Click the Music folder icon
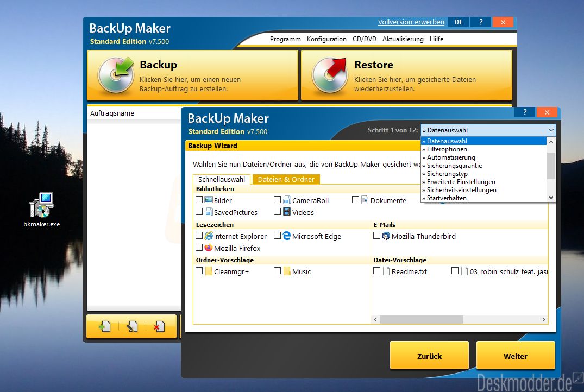Image resolution: width=584 pixels, height=392 pixels. pos(287,271)
